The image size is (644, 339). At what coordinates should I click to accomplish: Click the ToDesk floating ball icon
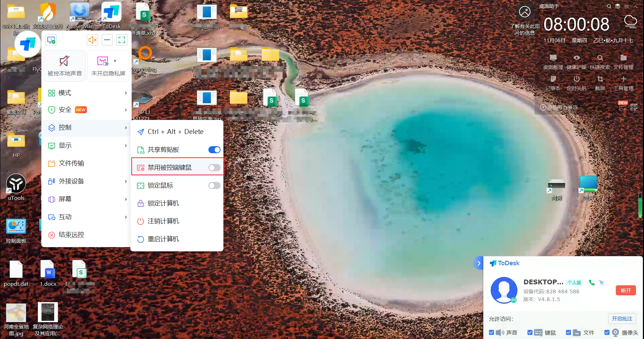[28, 45]
